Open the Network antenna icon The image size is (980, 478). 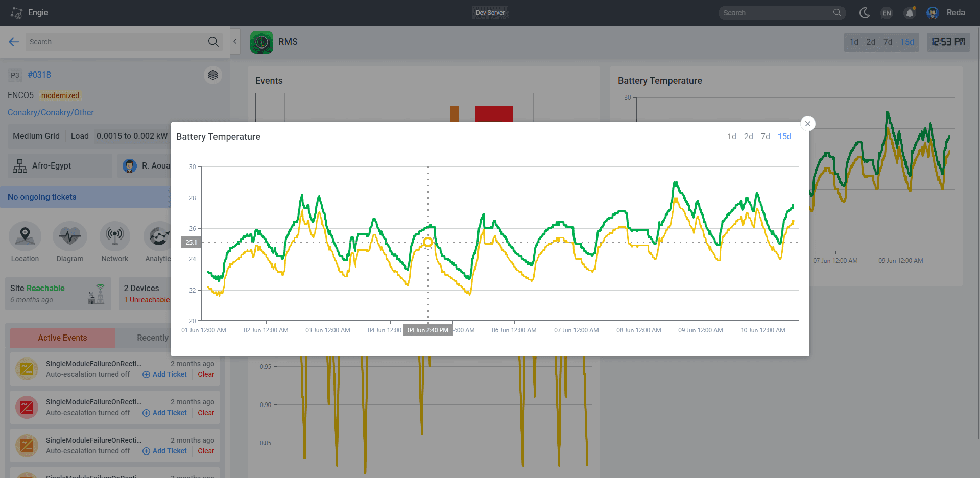point(115,236)
